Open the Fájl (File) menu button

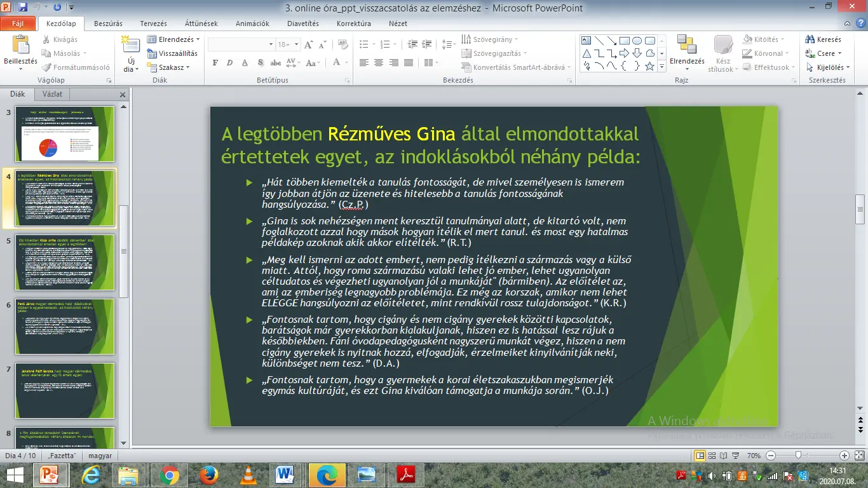click(x=18, y=24)
